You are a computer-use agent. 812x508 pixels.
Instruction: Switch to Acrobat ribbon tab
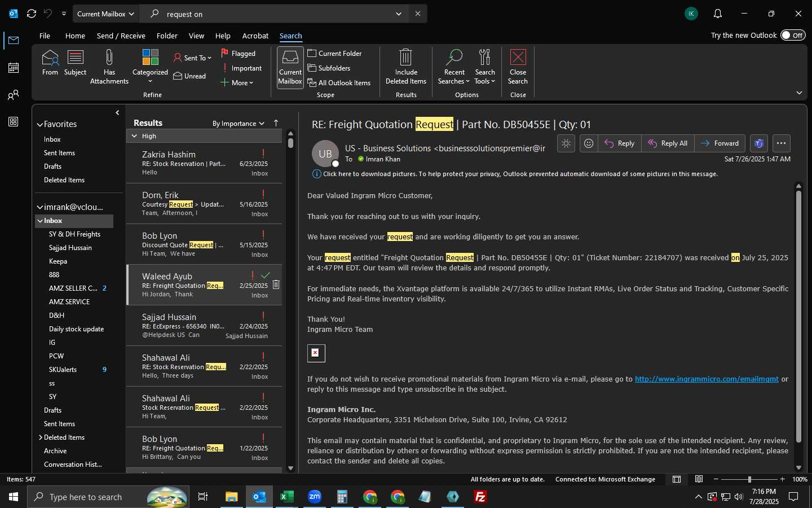(255, 36)
